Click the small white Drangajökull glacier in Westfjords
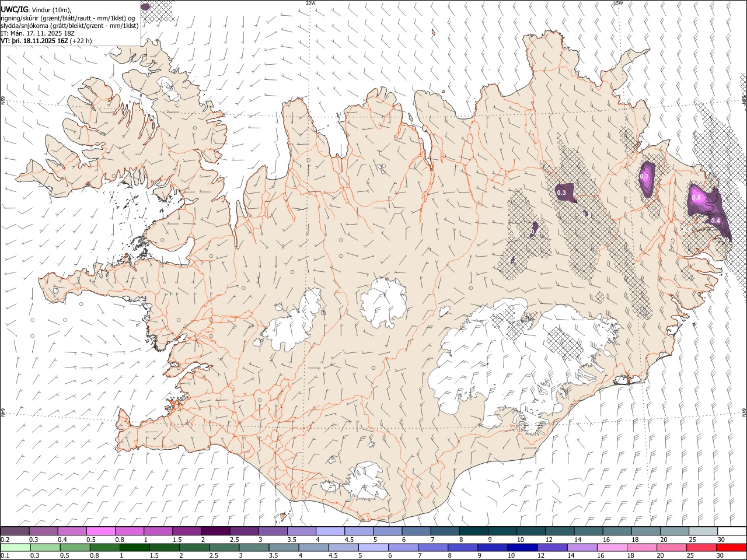This screenshot has width=747, height=560. [x=170, y=89]
